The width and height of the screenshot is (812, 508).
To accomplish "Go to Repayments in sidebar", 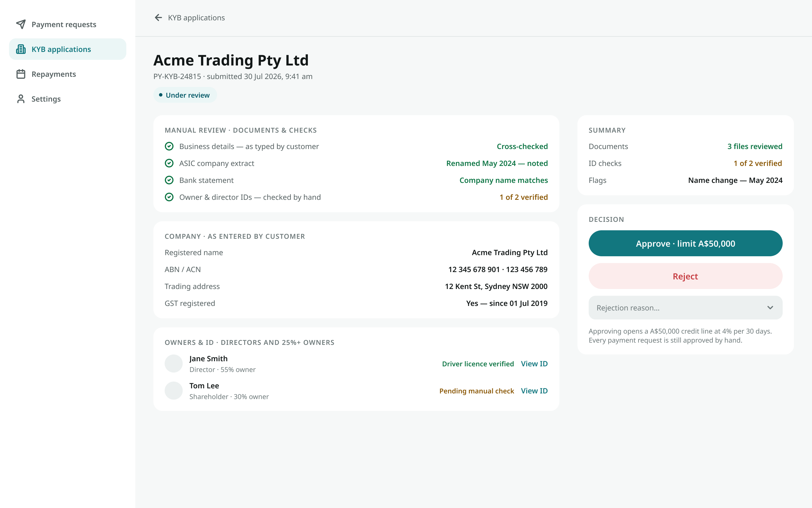I will (x=67, y=74).
